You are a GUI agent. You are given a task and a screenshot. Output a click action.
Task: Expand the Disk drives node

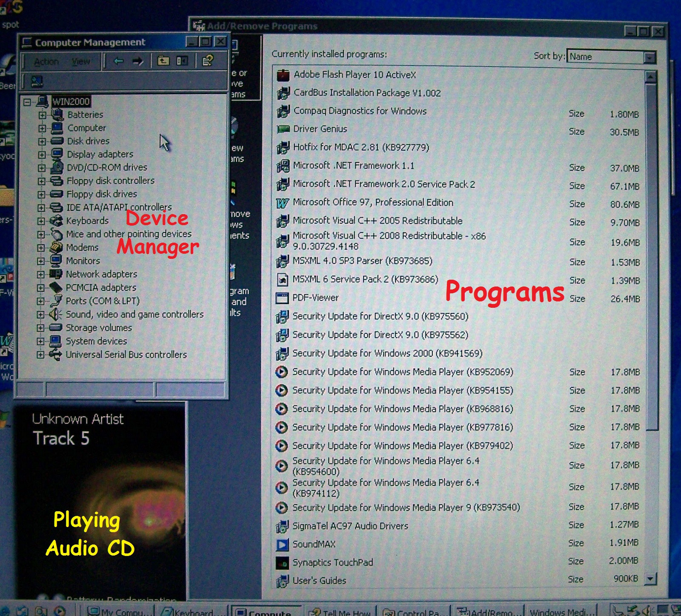pyautogui.click(x=42, y=141)
